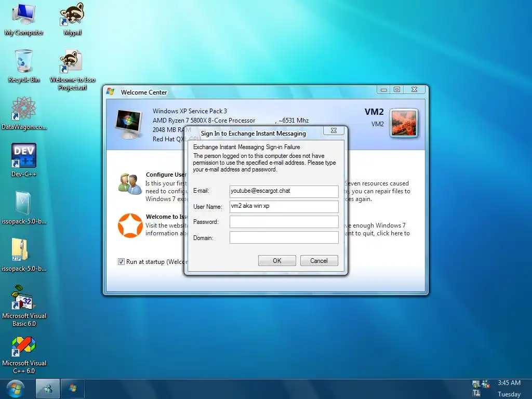Click the Configure Users heading in Welcome Center

(166, 175)
